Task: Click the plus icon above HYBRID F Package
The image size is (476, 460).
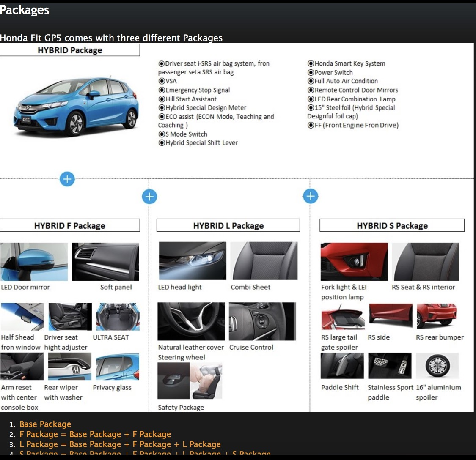Action: pyautogui.click(x=67, y=179)
